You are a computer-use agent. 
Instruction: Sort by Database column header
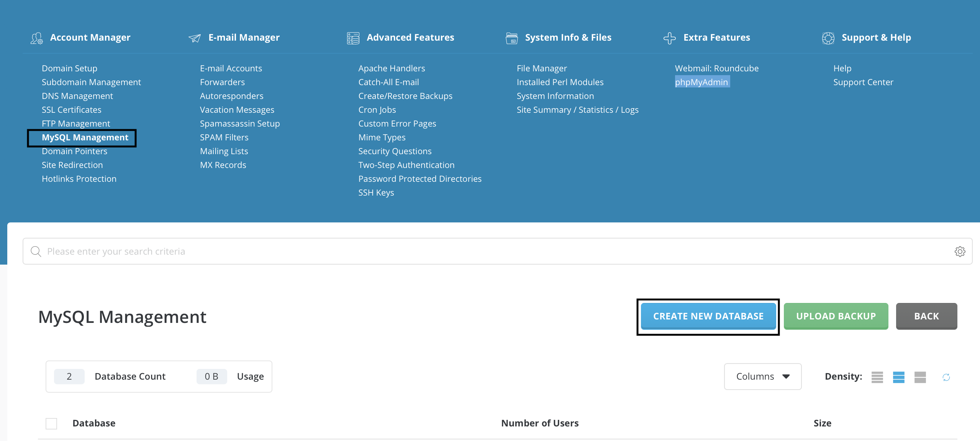(94, 423)
